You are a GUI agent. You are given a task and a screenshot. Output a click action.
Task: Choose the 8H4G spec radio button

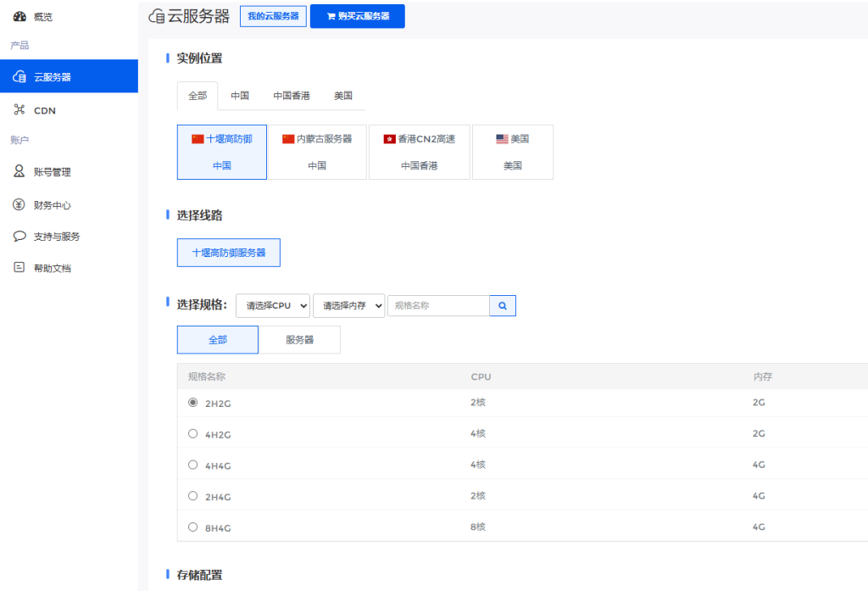pos(193,527)
